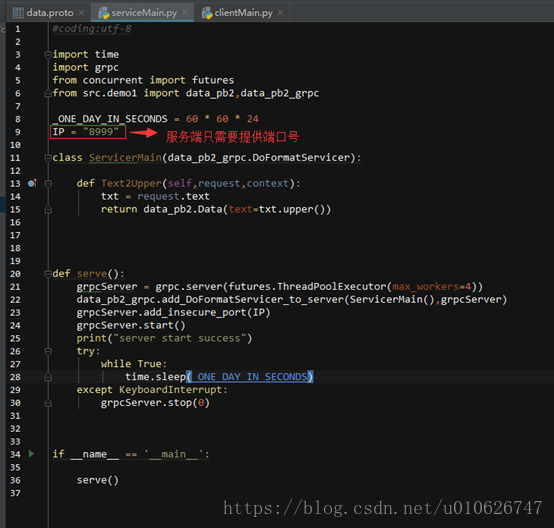
Task: Switch to the data.proto tab
Action: 49,13
